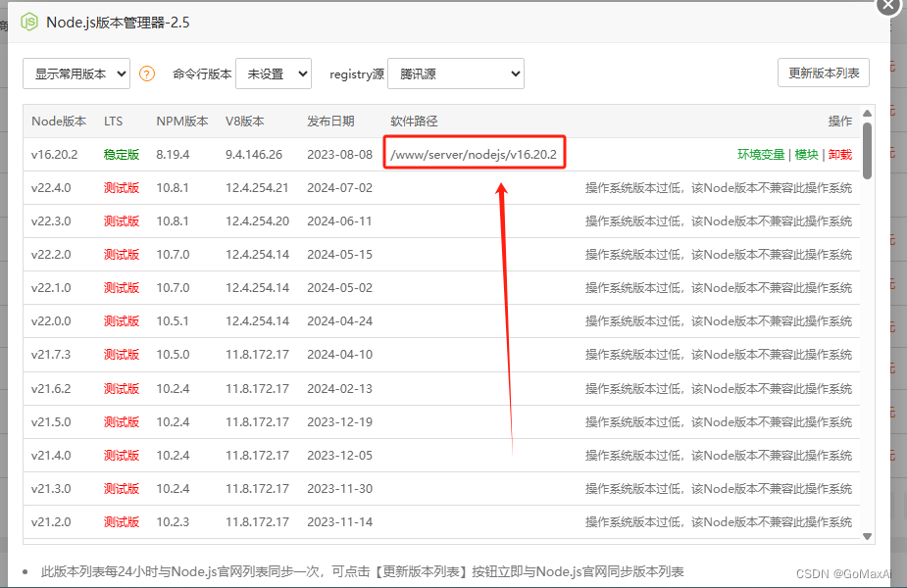Click the date 2024-07-02
Image resolution: width=907 pixels, height=588 pixels.
point(340,188)
